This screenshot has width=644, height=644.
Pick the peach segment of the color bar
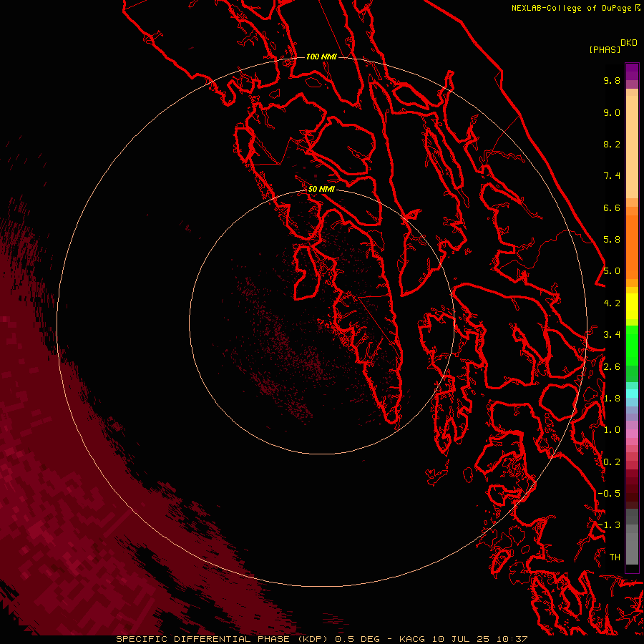point(632,147)
